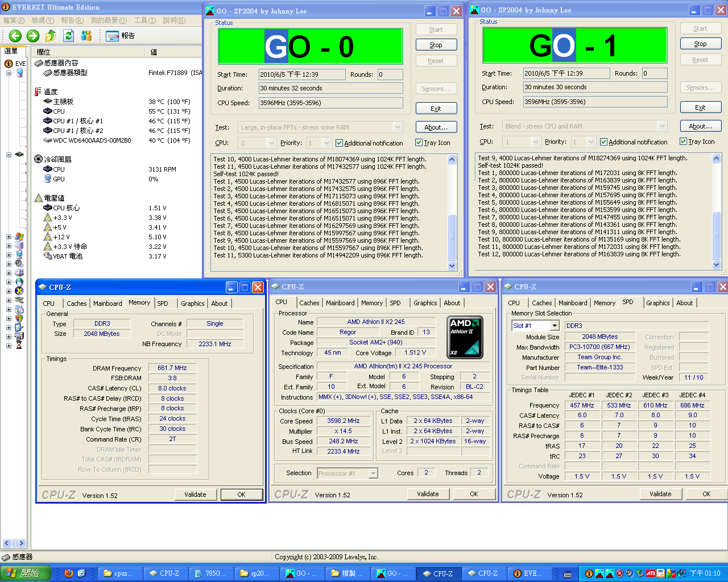The height and width of the screenshot is (582, 728).
Task: Click Validate in CPU-Z Memory window
Action: point(195,494)
